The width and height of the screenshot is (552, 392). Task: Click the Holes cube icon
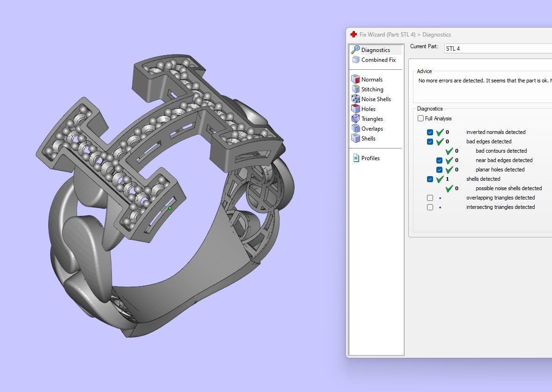[355, 109]
